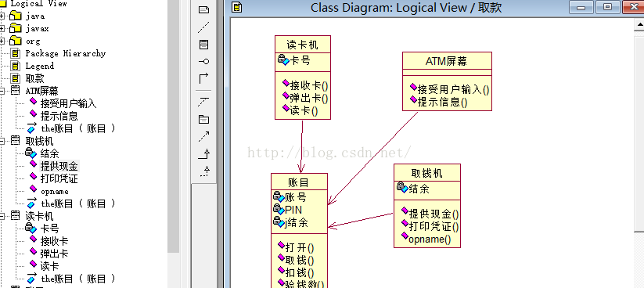
Task: Click 接受用户输入() in ATM屏幕 class box
Action: 453,89
